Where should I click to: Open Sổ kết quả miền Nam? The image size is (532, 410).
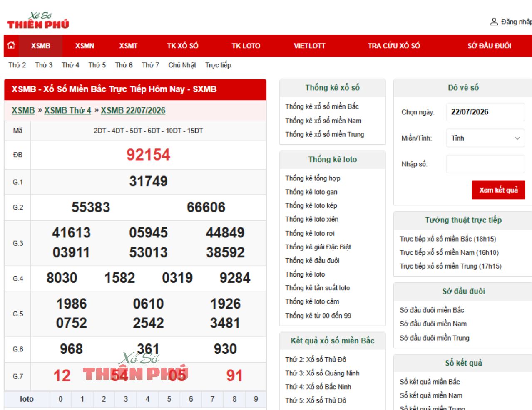click(431, 395)
